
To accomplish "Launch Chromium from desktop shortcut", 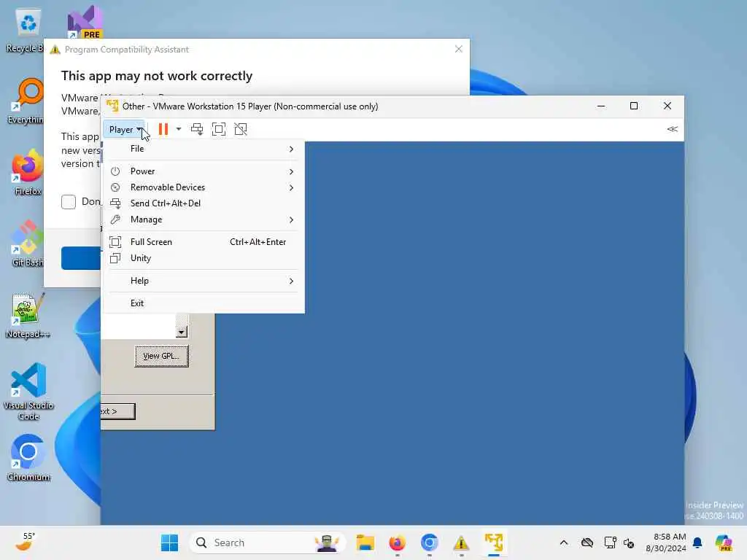I will tap(28, 458).
